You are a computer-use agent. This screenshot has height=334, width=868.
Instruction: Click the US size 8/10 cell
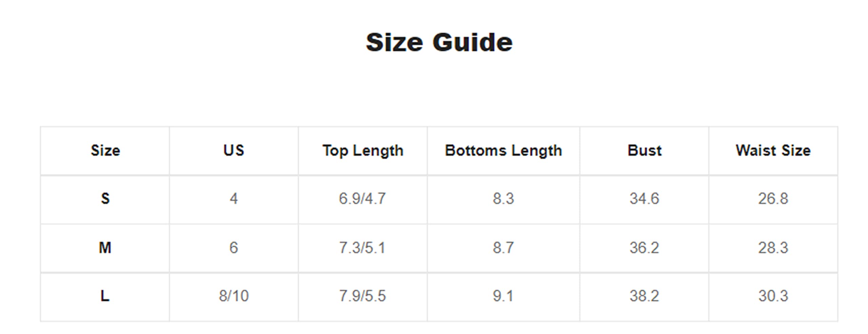click(234, 297)
